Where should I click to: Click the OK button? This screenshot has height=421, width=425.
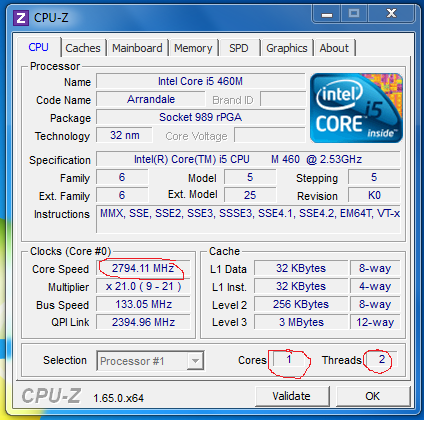tap(372, 396)
